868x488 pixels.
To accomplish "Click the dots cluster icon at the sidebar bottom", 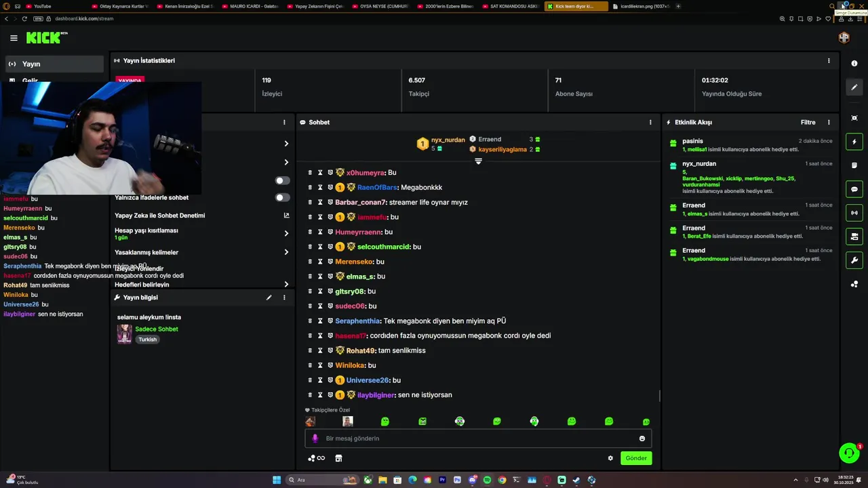I will (x=854, y=284).
